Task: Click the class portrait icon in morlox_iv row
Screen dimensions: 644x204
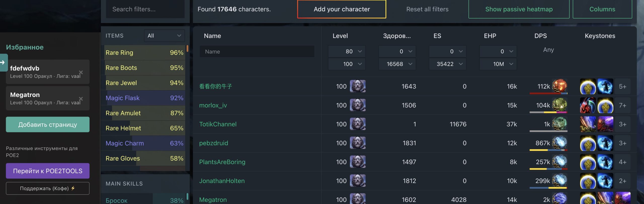Action: pos(357,105)
